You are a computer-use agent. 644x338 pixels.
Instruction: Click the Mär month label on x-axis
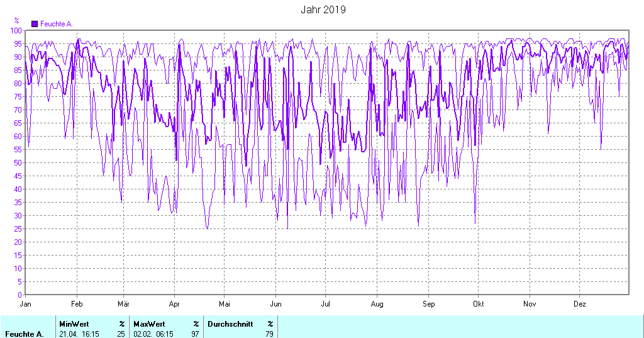[123, 304]
